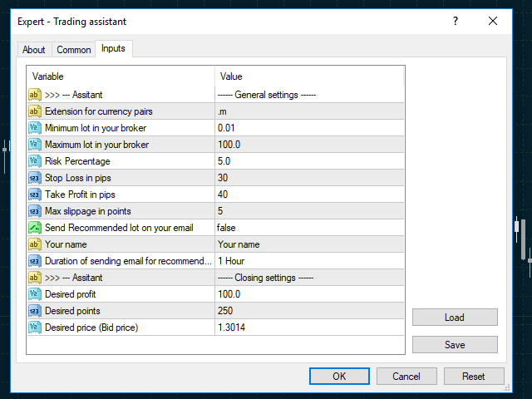Click the string icon next to Your name
This screenshot has width=532, height=399.
[35, 244]
